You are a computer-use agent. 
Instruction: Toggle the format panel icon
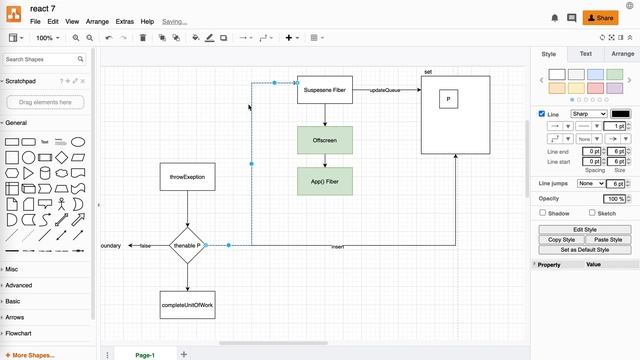coord(620,38)
